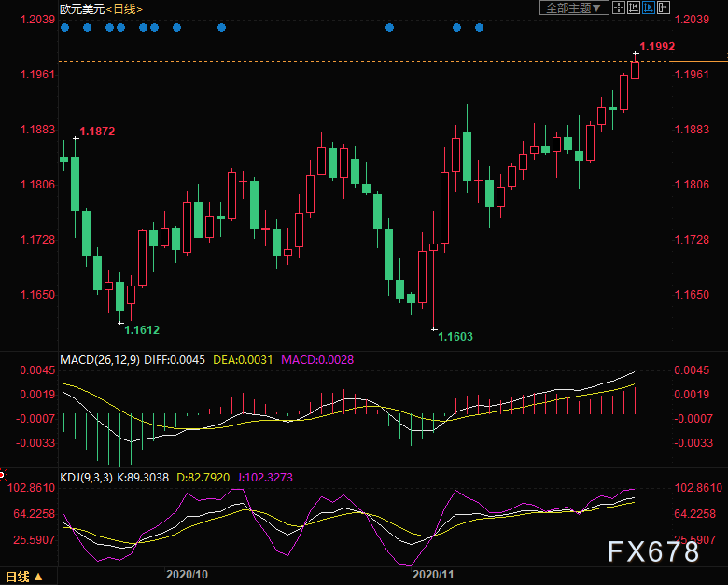
Task: Click the range measurement icon in toolbar
Action: pyautogui.click(x=634, y=8)
